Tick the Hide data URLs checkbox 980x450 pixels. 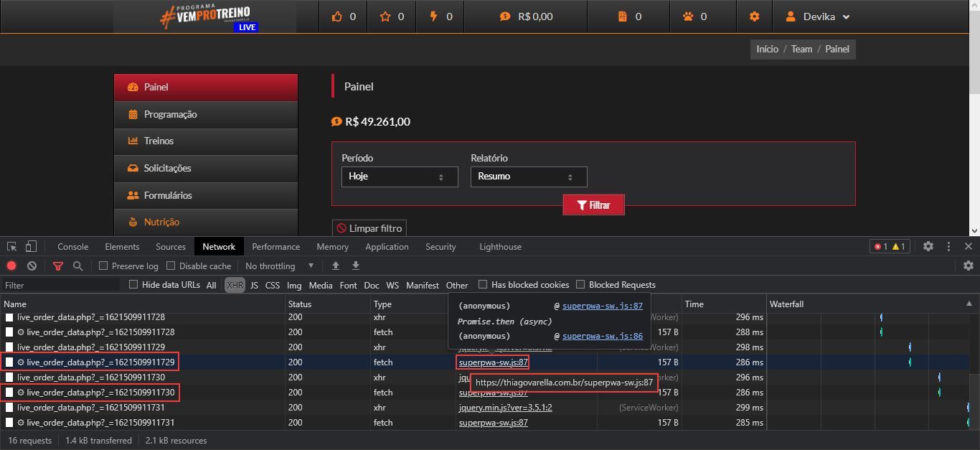[133, 285]
